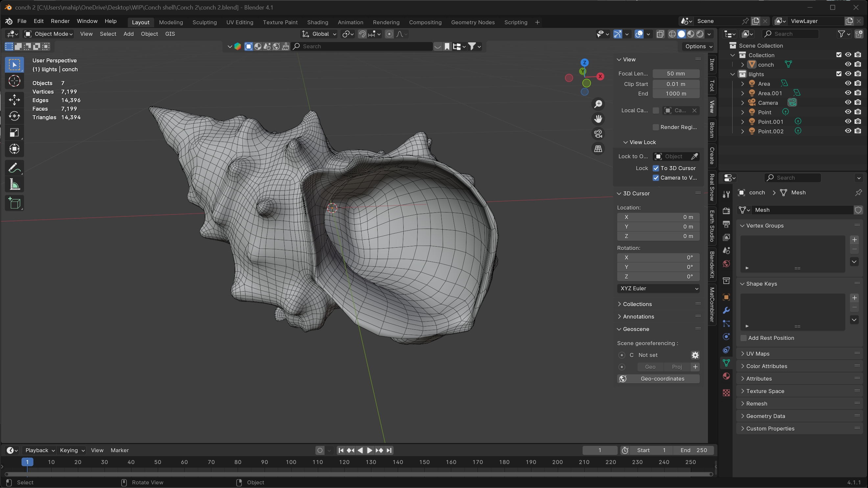Uncheck Lock To 3D Cursor
The width and height of the screenshot is (868, 488).
click(656, 168)
